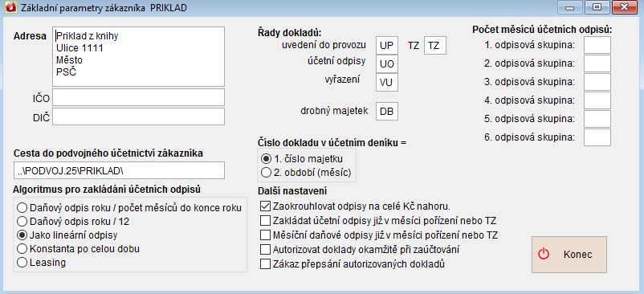
Task: Uncheck 'Zaokrouhlovat odpisy na celé Kč nahoru'
Action: [x=265, y=206]
